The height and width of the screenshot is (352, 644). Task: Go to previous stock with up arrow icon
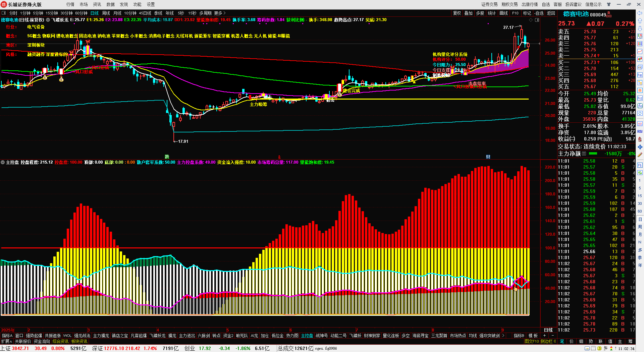click(640, 20)
